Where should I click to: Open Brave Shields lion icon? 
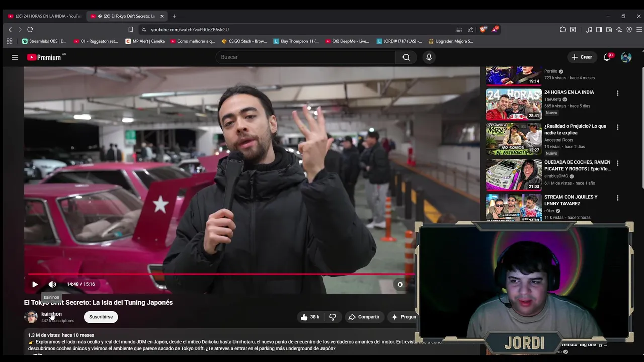(483, 30)
